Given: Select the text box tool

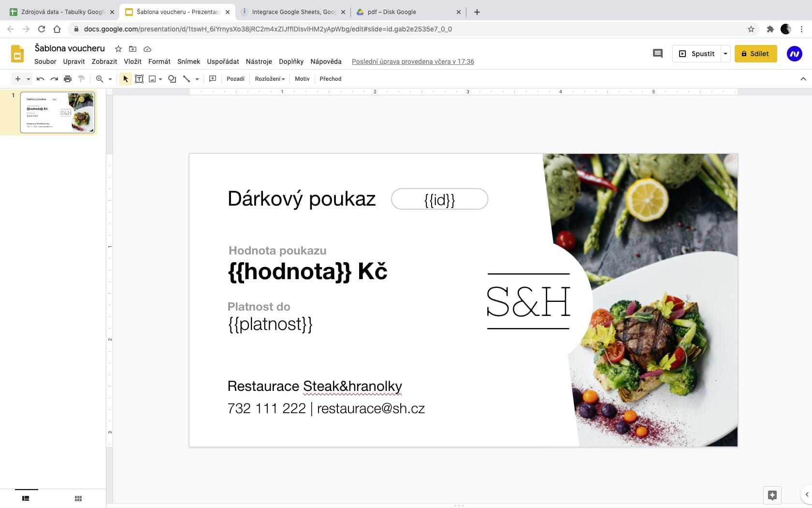Looking at the screenshot, I should 139,79.
